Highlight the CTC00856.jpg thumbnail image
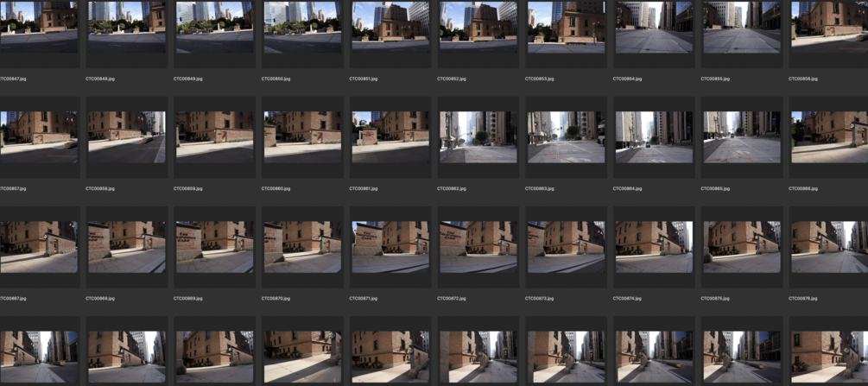 pyautogui.click(x=830, y=27)
